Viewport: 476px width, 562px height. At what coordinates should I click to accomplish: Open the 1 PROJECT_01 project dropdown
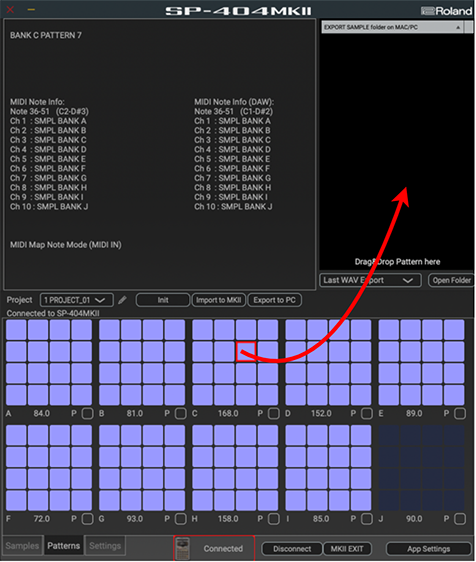(x=77, y=300)
